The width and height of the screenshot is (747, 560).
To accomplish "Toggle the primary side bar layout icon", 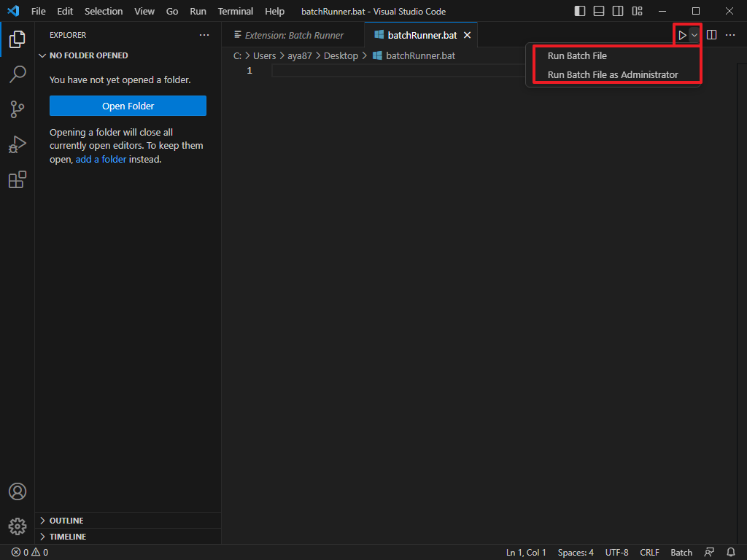I will pyautogui.click(x=579, y=11).
